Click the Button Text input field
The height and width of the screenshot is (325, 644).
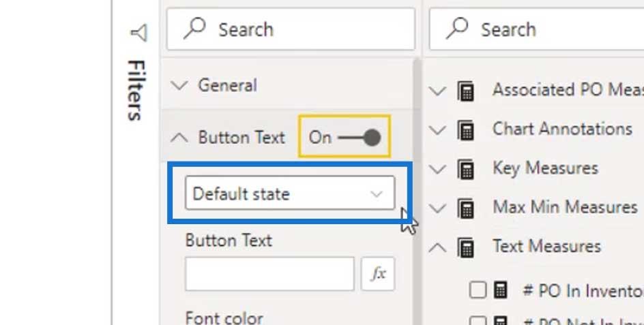pos(269,274)
